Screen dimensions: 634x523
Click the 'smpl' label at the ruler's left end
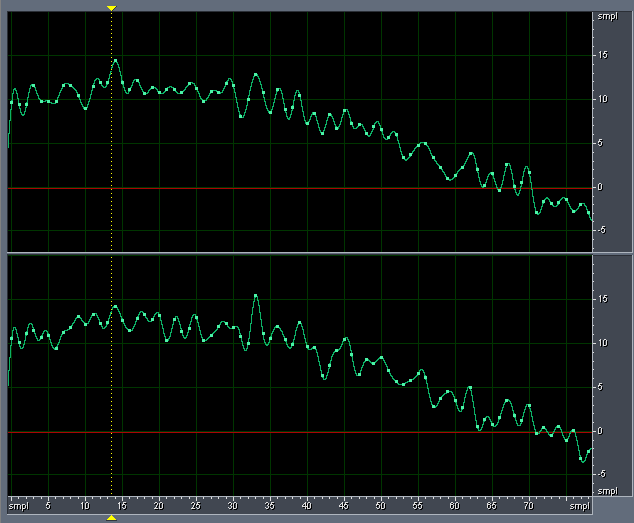(x=19, y=506)
